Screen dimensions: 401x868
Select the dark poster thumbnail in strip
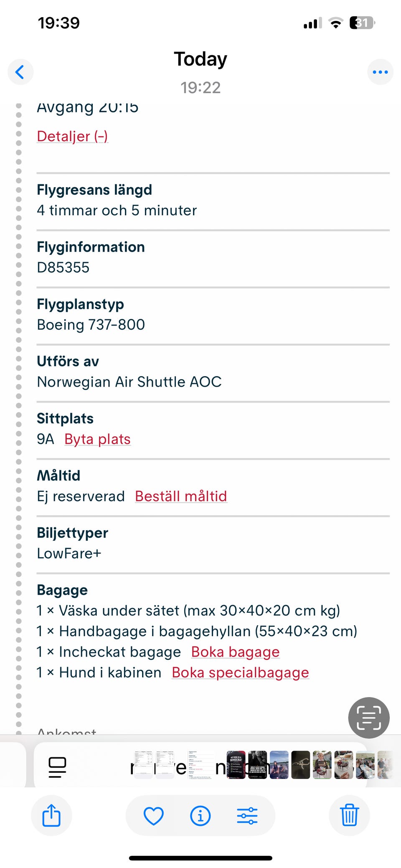tap(236, 765)
